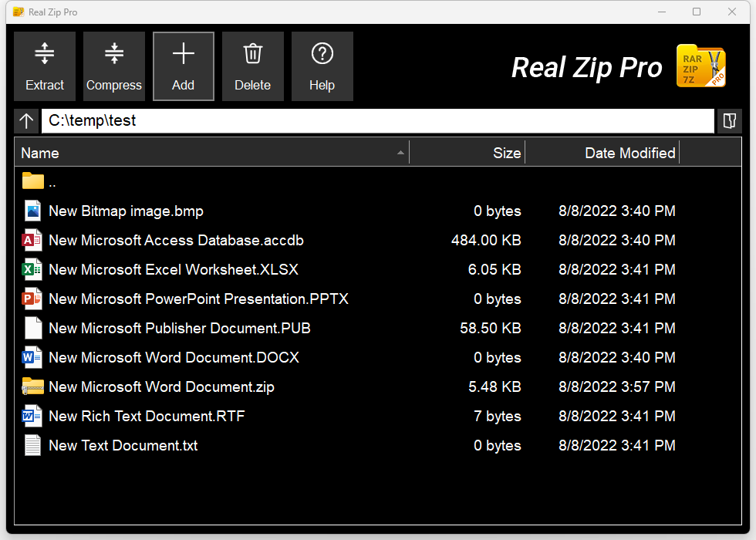
Task: Click the Publisher document blank icon
Action: pos(33,329)
